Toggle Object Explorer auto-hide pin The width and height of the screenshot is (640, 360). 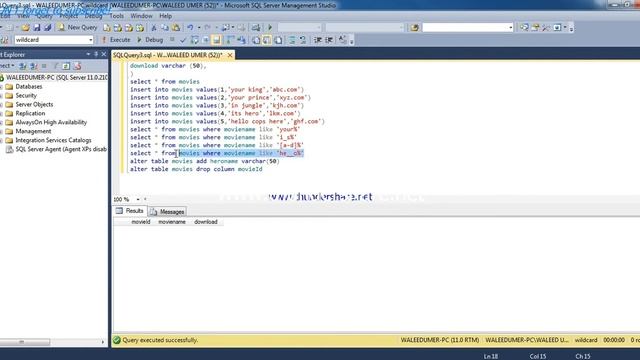click(x=96, y=54)
